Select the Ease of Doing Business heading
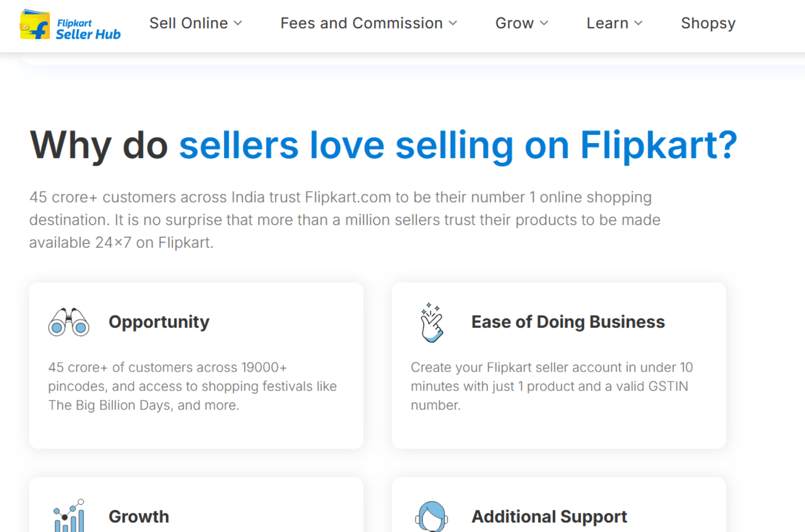 [x=568, y=322]
